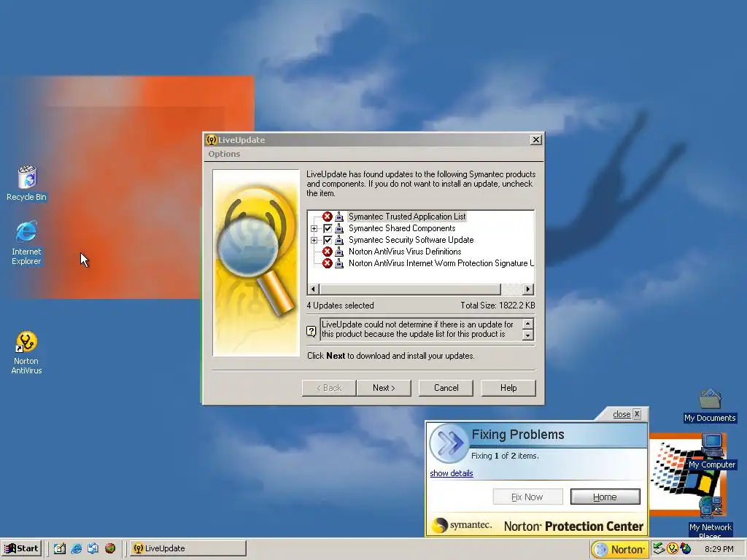Viewport: 747px width, 560px height.
Task: Click the red X icon beside Internet Worm Protection Signature
Action: pyautogui.click(x=328, y=263)
